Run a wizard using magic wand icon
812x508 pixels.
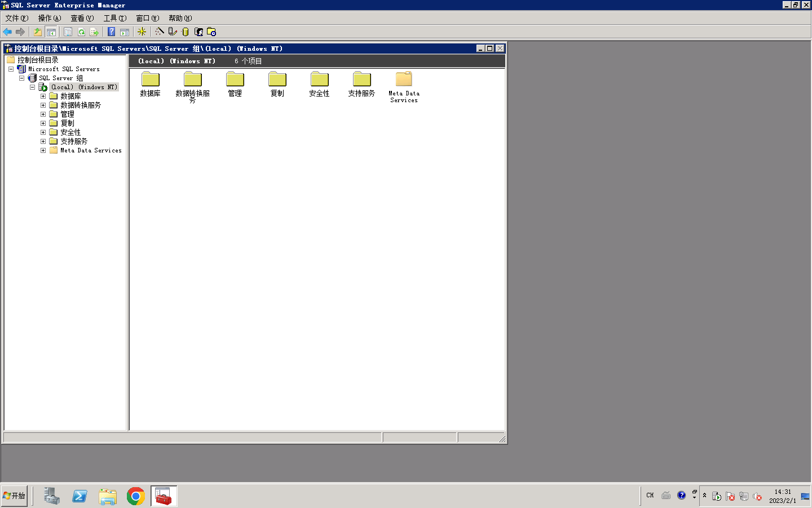point(160,32)
